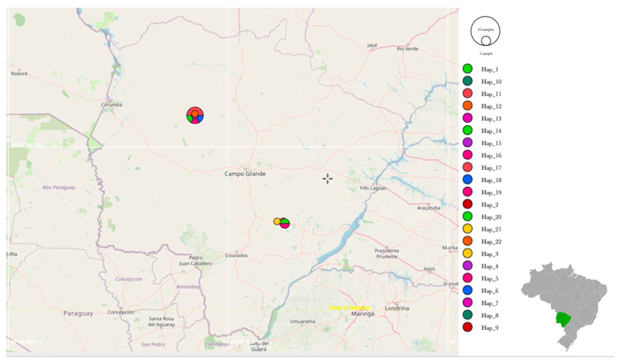Click the crosshair cursor near Três Lagoas
Screen dimensions: 623x364
327,179
